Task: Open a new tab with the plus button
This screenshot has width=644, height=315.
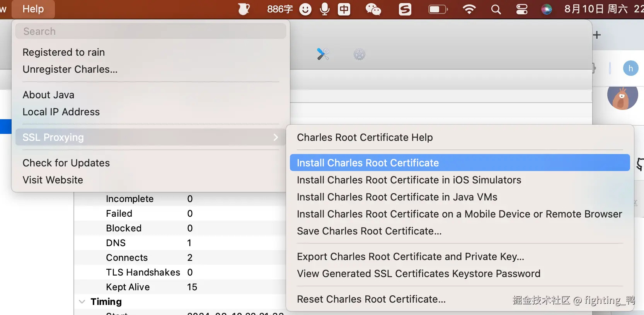Action: click(597, 35)
